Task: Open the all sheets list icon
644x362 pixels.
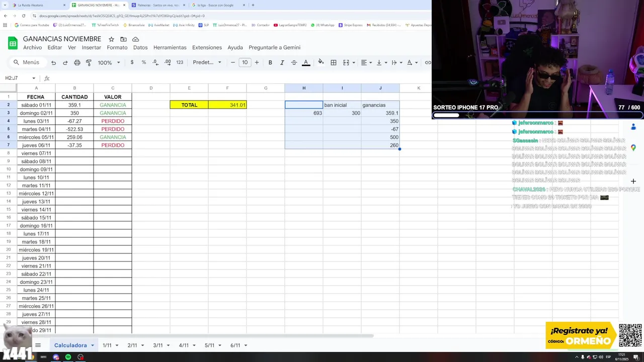Action: (x=38, y=345)
